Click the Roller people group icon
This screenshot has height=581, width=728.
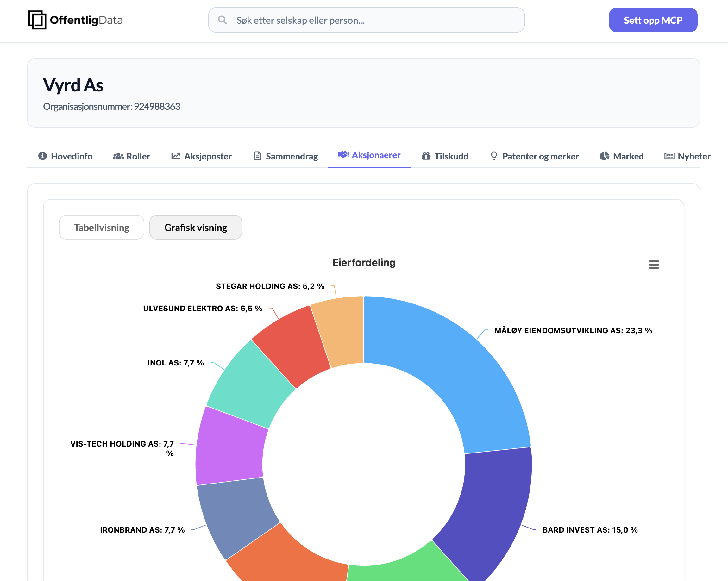pos(118,156)
